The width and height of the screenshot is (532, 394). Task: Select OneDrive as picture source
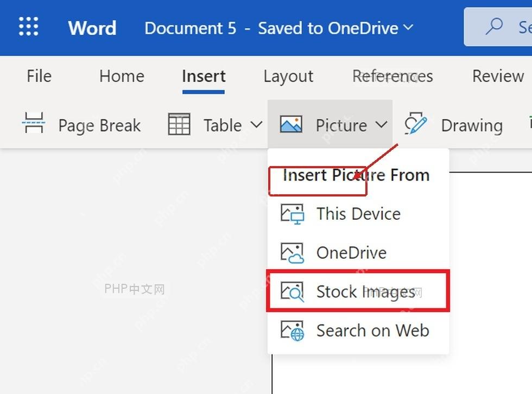pos(358,253)
